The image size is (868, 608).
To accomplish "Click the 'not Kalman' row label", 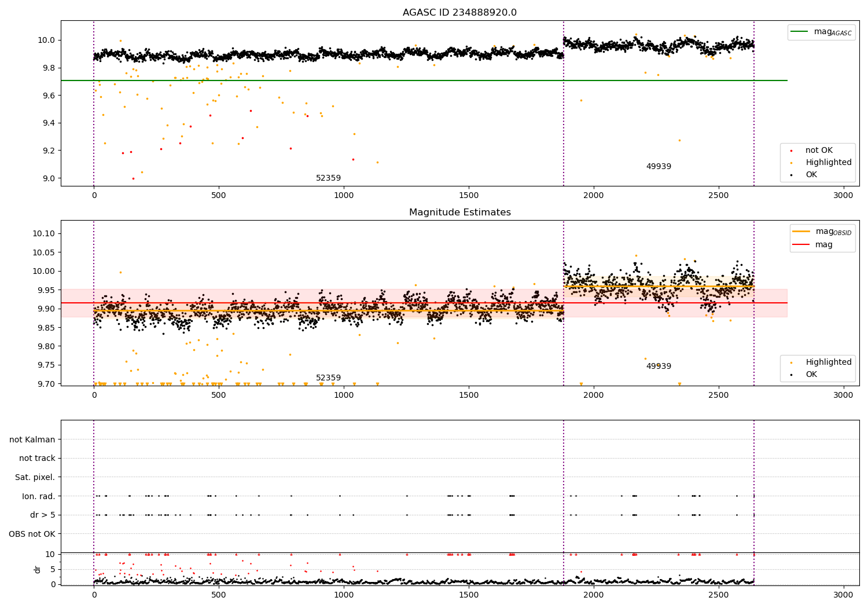I will pos(32,439).
